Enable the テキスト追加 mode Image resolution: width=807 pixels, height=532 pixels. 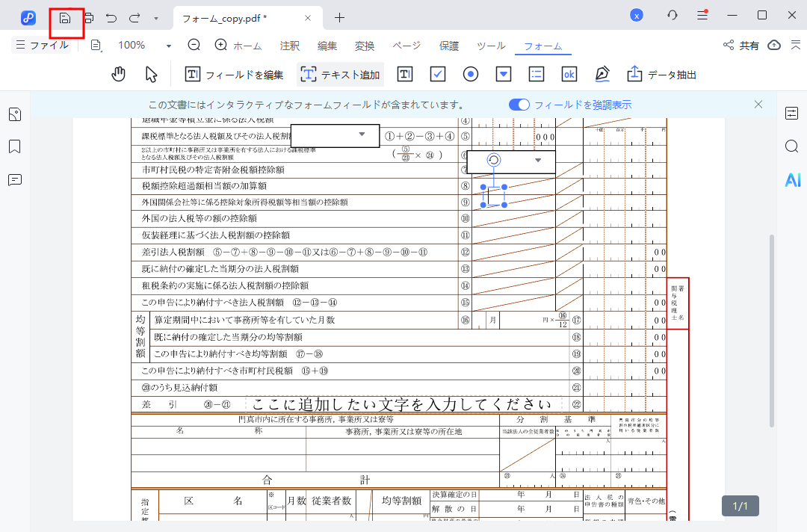(340, 73)
